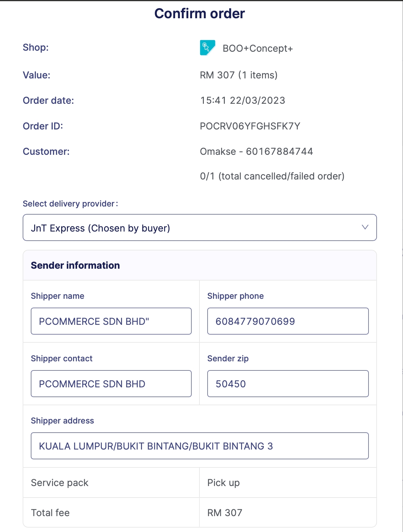Click the value RM 307 (1 items)
Screen dimensions: 403x532
pyautogui.click(x=238, y=75)
